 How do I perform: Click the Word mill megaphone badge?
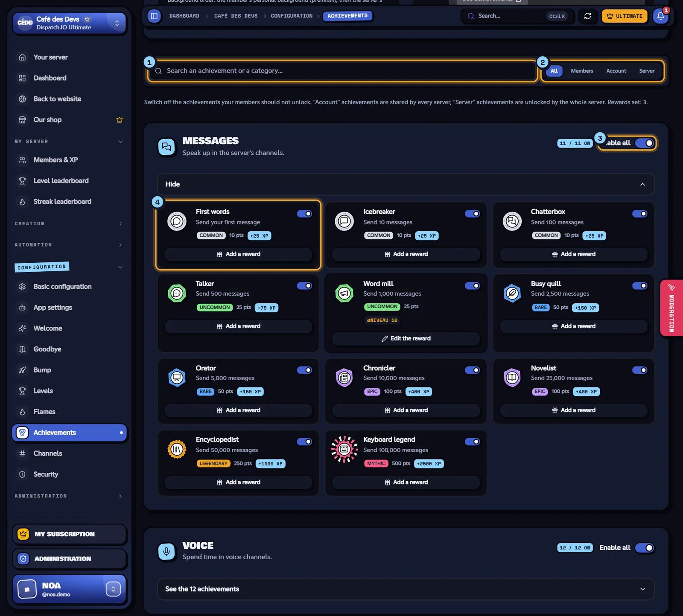pyautogui.click(x=344, y=293)
